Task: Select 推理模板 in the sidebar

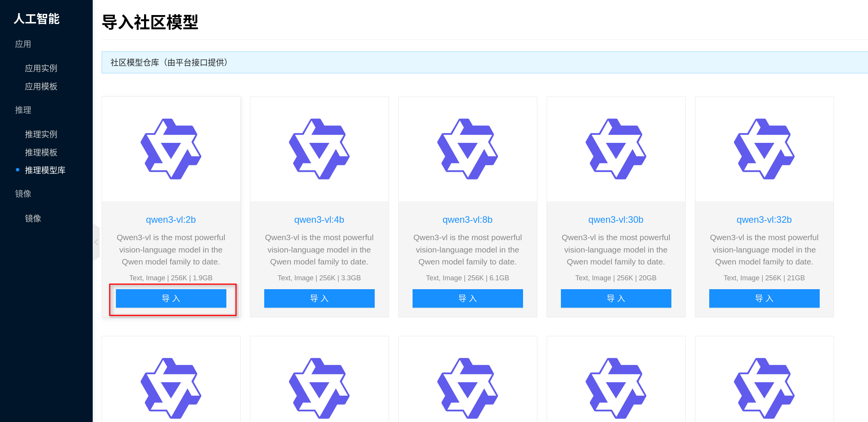Action: coord(41,153)
